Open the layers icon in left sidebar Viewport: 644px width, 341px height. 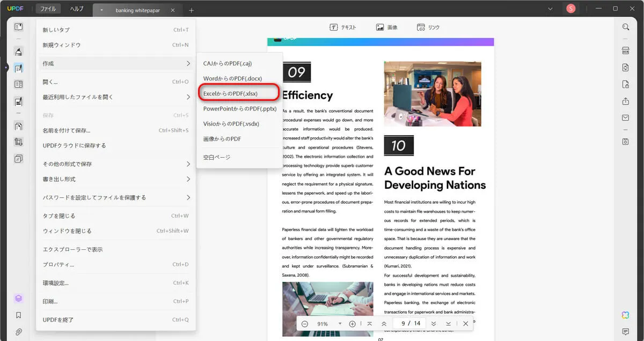[x=19, y=299]
